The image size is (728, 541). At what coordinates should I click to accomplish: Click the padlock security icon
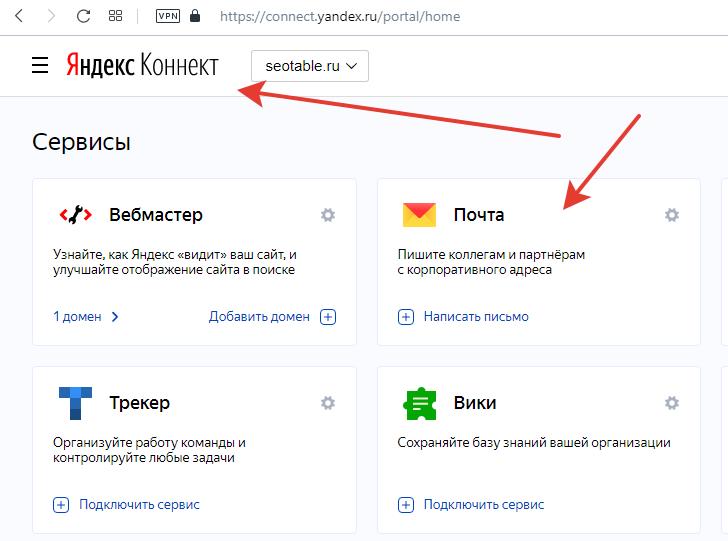[195, 16]
